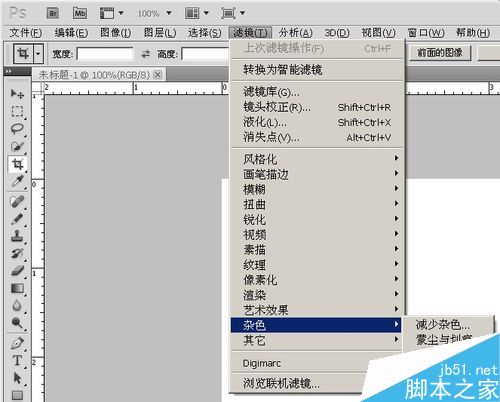Open the arrange documents dropdown
The width and height of the screenshot is (500, 402).
197,13
